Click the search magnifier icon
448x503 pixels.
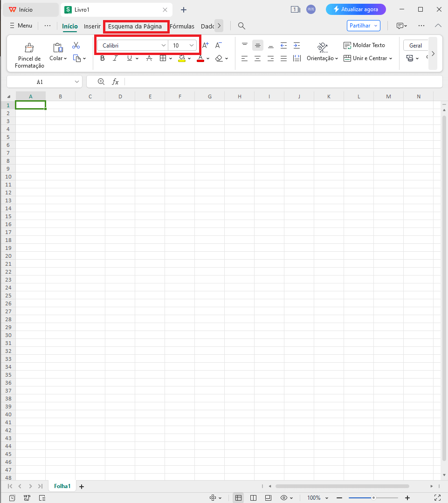pos(242,26)
